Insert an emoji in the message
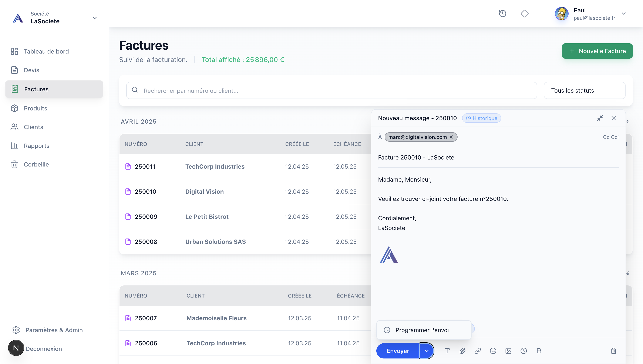The image size is (643, 364). [x=493, y=351]
